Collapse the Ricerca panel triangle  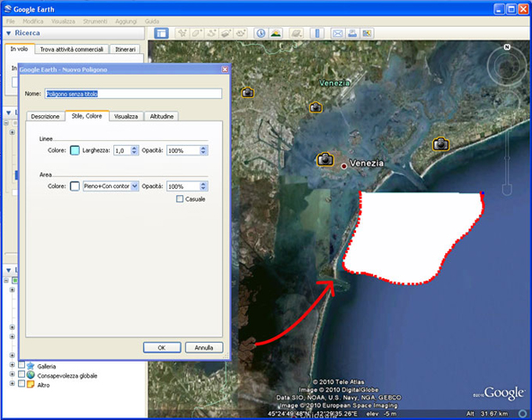click(x=9, y=33)
